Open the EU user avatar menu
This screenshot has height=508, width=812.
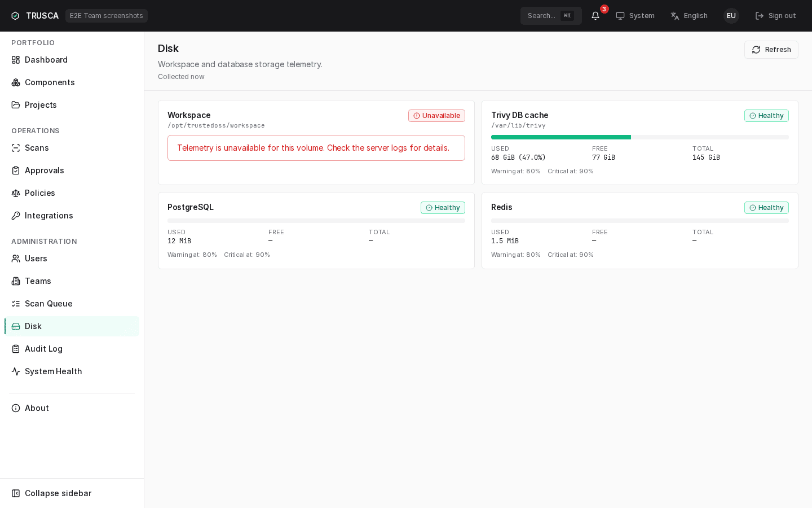pos(731,16)
